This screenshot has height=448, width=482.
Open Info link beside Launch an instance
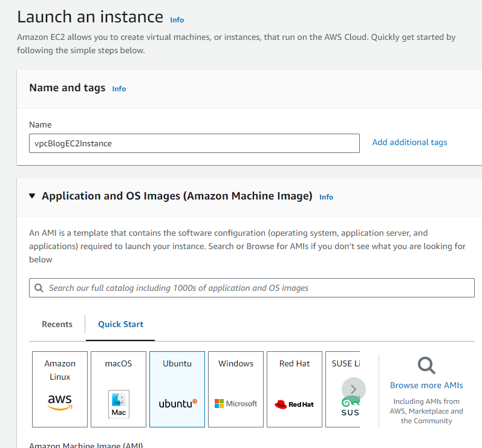(x=177, y=19)
